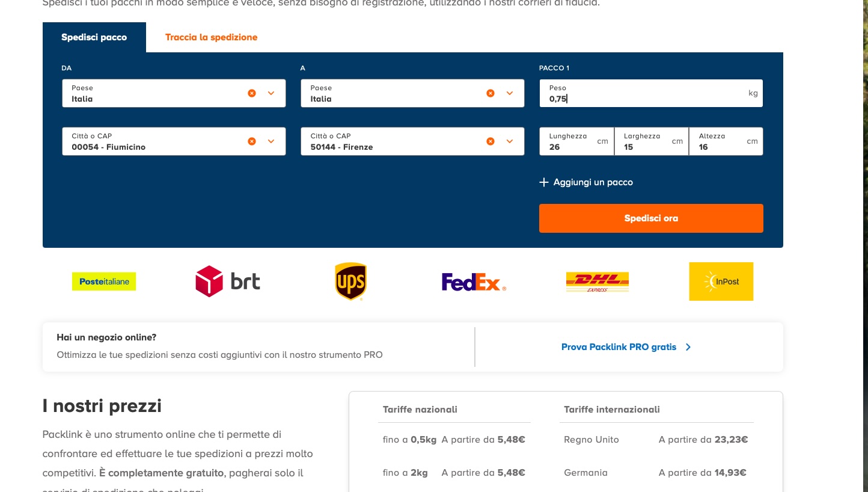Click the Lunghezza input field
868x492 pixels.
pos(571,147)
